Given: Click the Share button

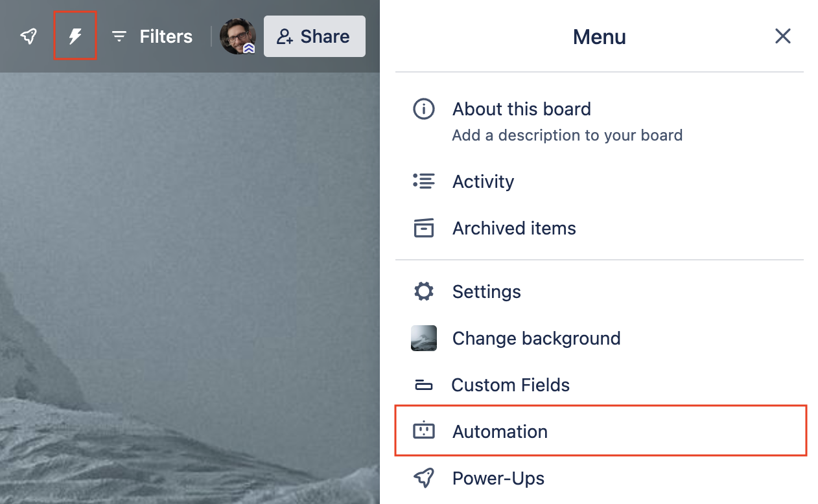Looking at the screenshot, I should click(314, 36).
